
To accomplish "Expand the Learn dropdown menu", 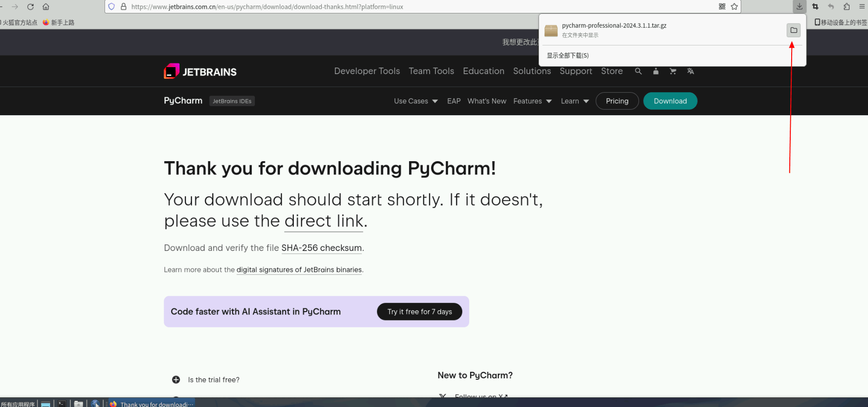I will coord(575,101).
